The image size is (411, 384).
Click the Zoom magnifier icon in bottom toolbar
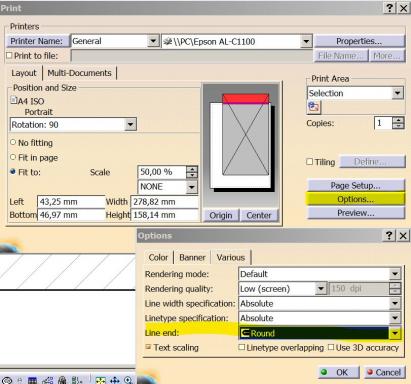pyautogui.click(x=128, y=380)
